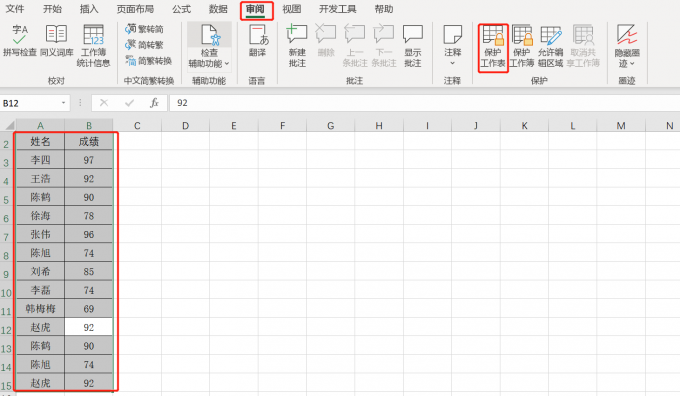The image size is (680, 396).
Task: Click 保护工作表 protect sheet icon
Action: click(493, 47)
